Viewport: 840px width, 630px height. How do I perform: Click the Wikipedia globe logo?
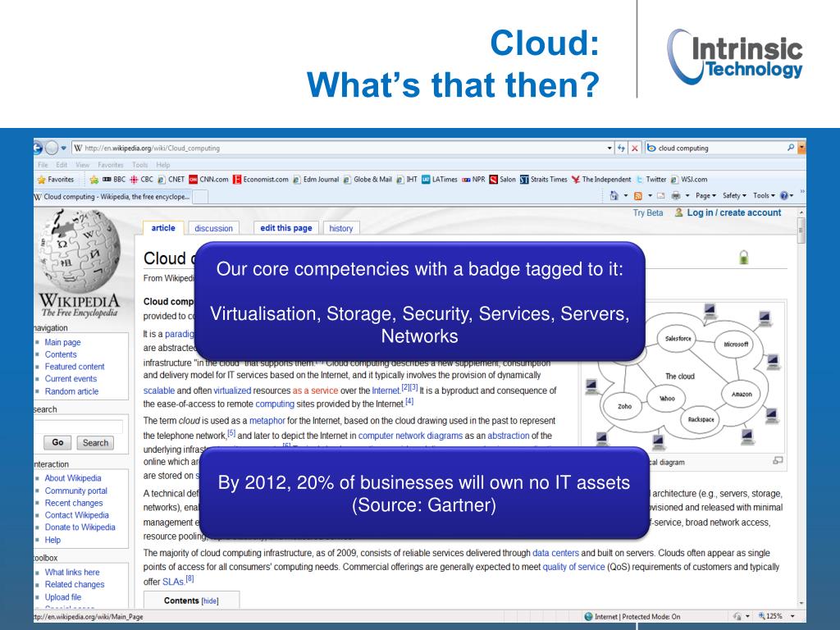80,252
